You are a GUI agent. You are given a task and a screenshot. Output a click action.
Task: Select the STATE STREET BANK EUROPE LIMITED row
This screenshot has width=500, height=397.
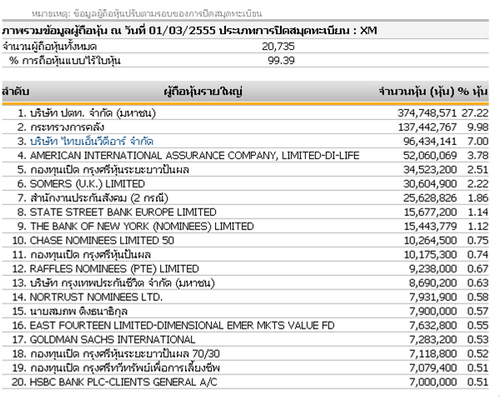245,212
